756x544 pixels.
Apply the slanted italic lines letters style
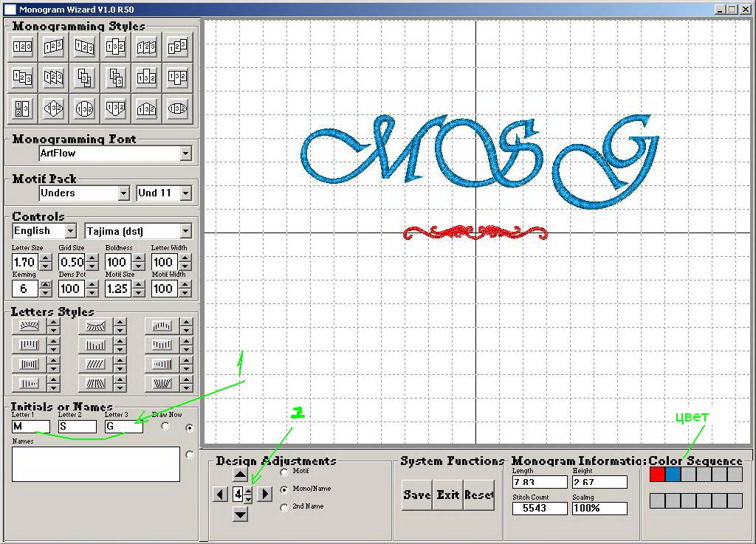click(95, 365)
